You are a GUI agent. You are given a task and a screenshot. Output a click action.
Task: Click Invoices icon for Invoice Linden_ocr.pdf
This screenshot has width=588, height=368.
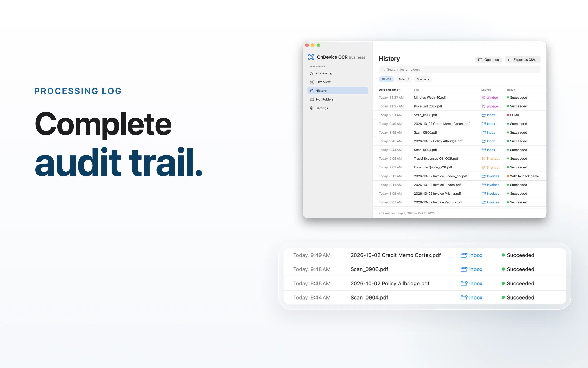point(483,176)
